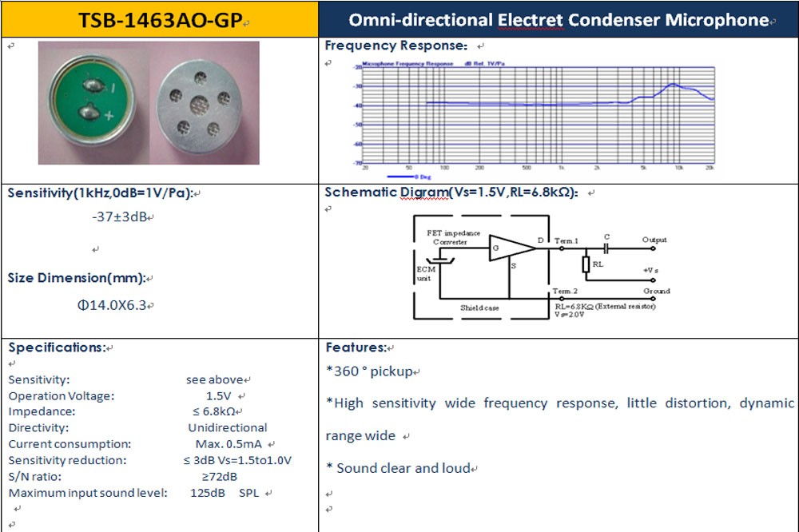Image resolution: width=799 pixels, height=532 pixels.
Task: Click the 'see above' sensitivity value
Action: pos(214,379)
